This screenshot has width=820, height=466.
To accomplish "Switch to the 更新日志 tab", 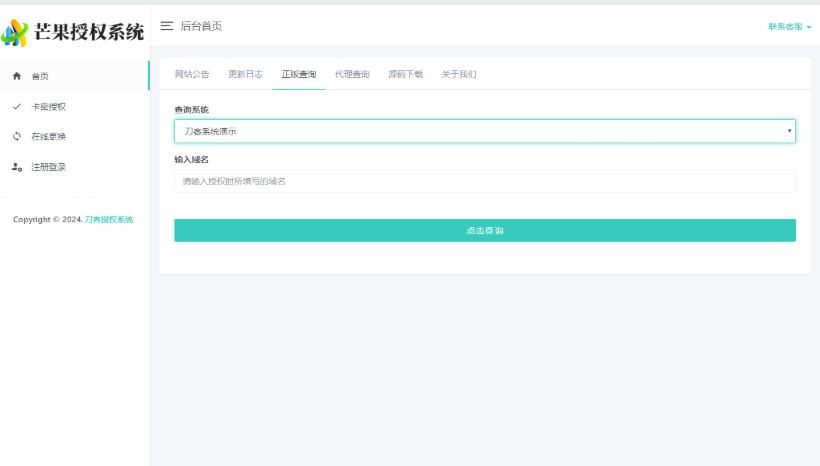I will coord(245,74).
